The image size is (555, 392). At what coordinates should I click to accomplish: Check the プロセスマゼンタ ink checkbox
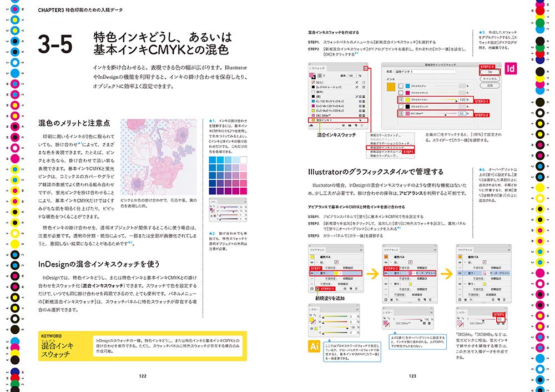click(401, 92)
